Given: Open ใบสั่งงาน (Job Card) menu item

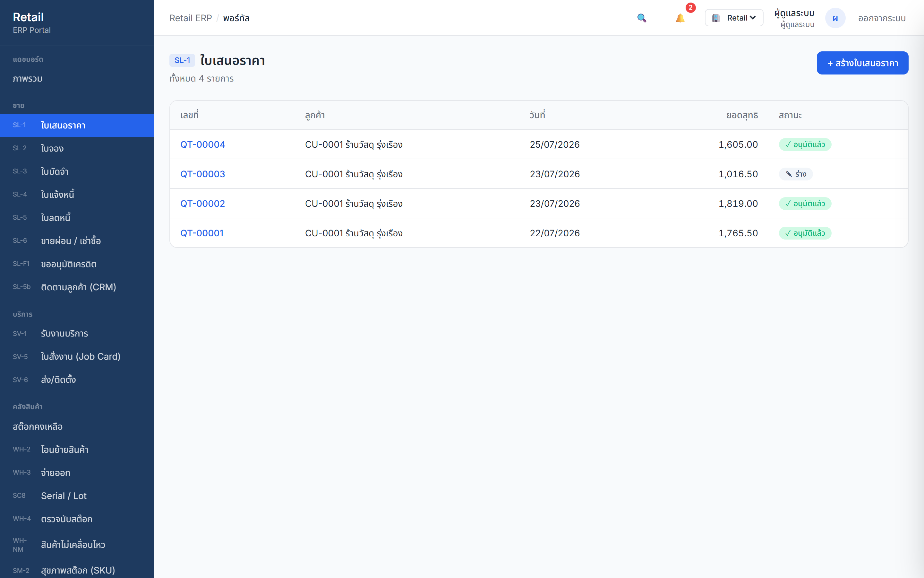Looking at the screenshot, I should (77, 356).
